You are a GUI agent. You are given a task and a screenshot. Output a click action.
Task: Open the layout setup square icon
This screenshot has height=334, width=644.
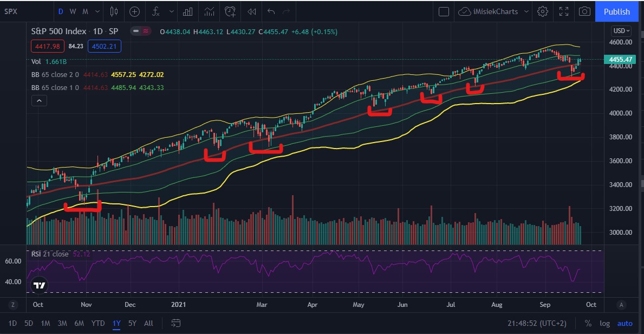tap(444, 11)
